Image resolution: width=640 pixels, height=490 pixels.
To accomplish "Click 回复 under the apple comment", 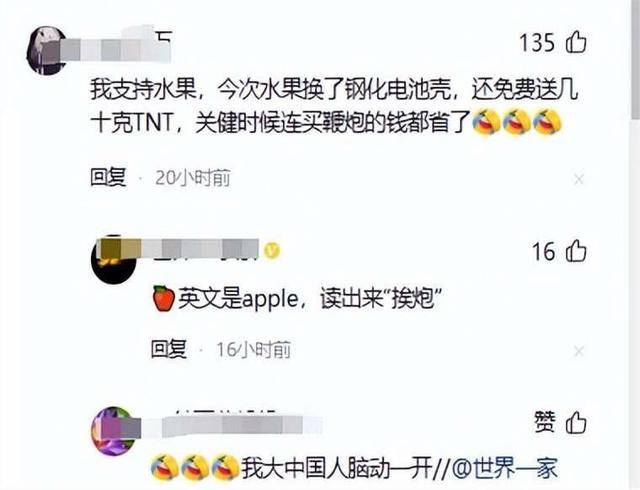I will [x=169, y=350].
